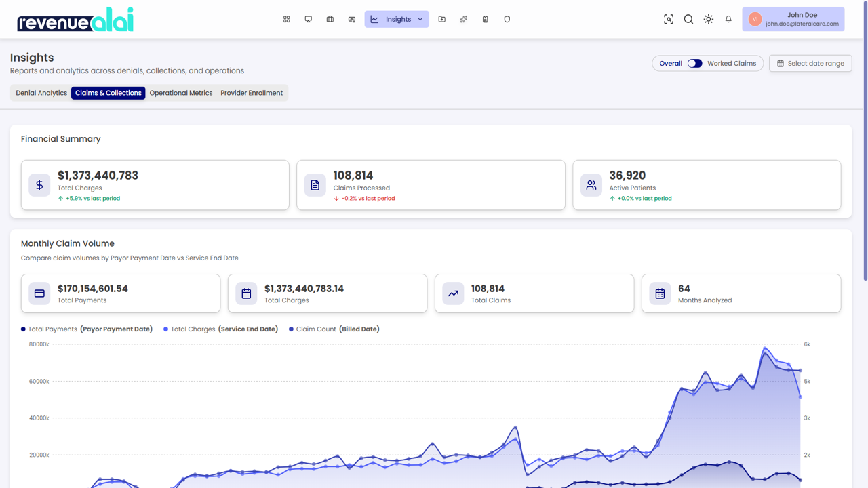Click the Worked Claims label
This screenshot has height=488, width=868.
pyautogui.click(x=732, y=63)
